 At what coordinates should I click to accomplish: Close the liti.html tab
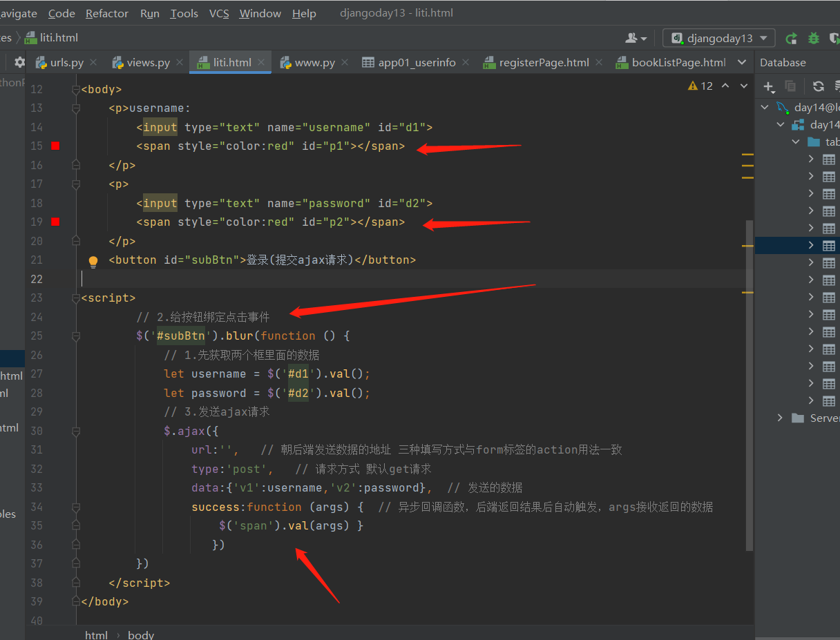coord(262,62)
